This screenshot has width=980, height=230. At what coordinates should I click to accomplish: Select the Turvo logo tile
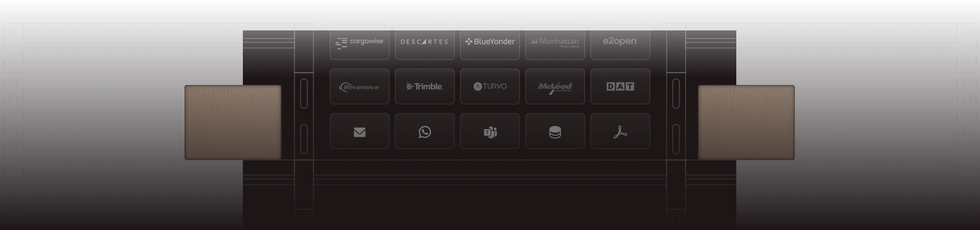click(490, 86)
